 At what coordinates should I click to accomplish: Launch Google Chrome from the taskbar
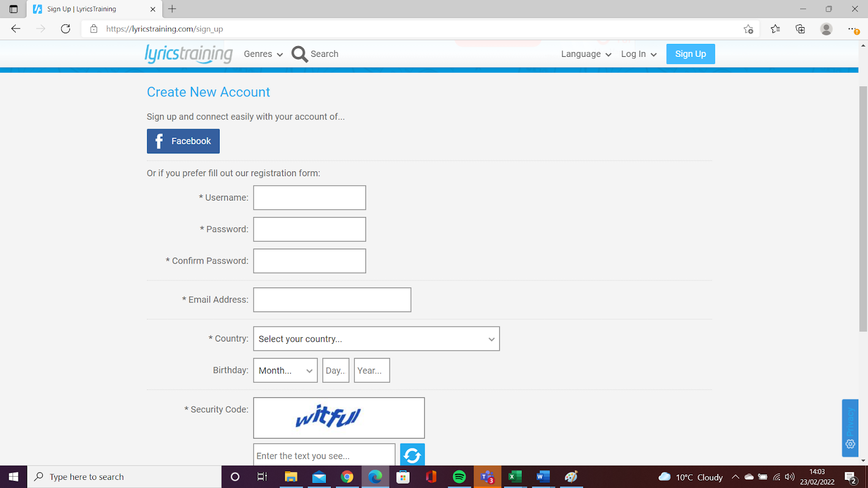pos(347,477)
